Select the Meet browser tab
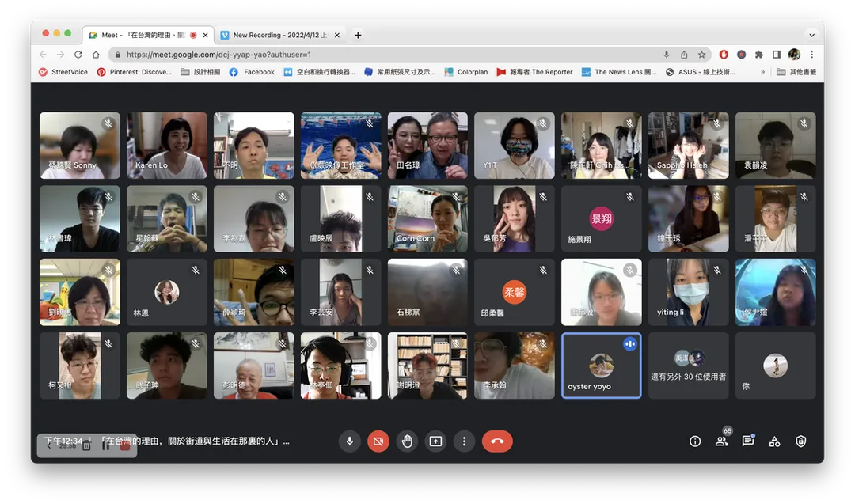 [x=148, y=35]
